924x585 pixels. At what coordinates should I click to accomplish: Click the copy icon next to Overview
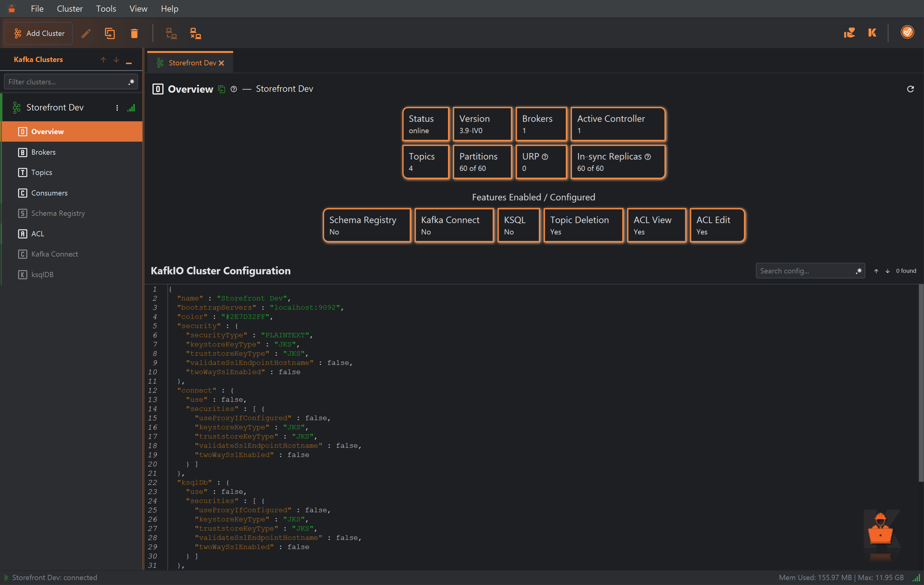point(222,89)
